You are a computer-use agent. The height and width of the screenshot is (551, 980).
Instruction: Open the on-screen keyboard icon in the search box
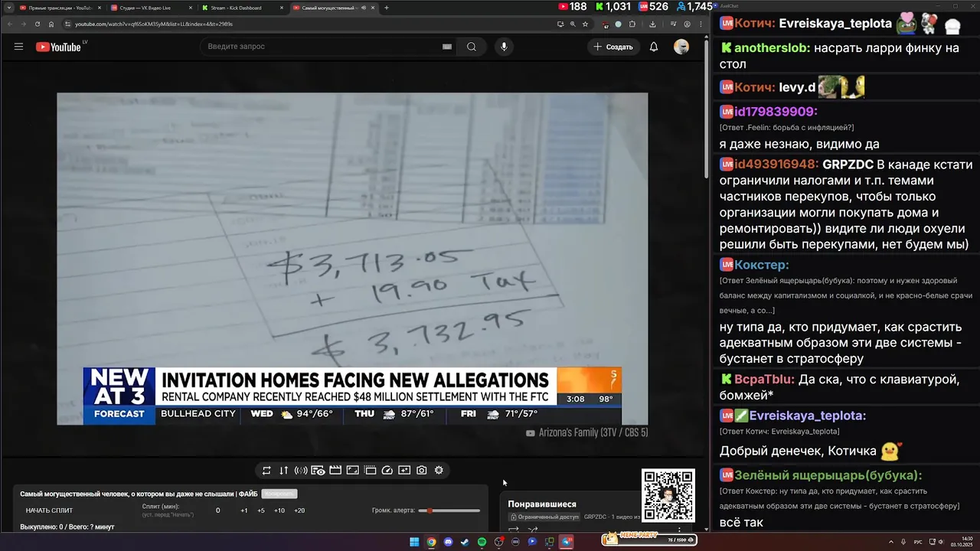click(447, 47)
